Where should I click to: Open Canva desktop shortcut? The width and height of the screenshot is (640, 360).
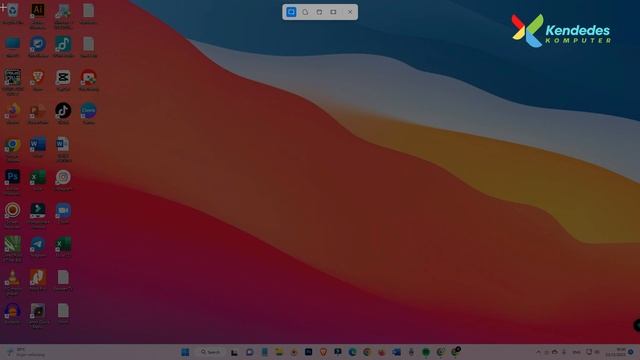click(89, 113)
